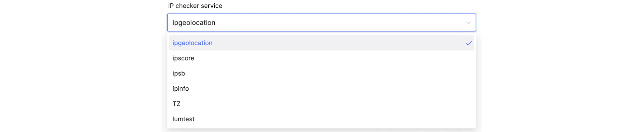644x132 pixels.
Task: Keep ipgeolocation by clicking its blue entry
Action: pyautogui.click(x=321, y=43)
